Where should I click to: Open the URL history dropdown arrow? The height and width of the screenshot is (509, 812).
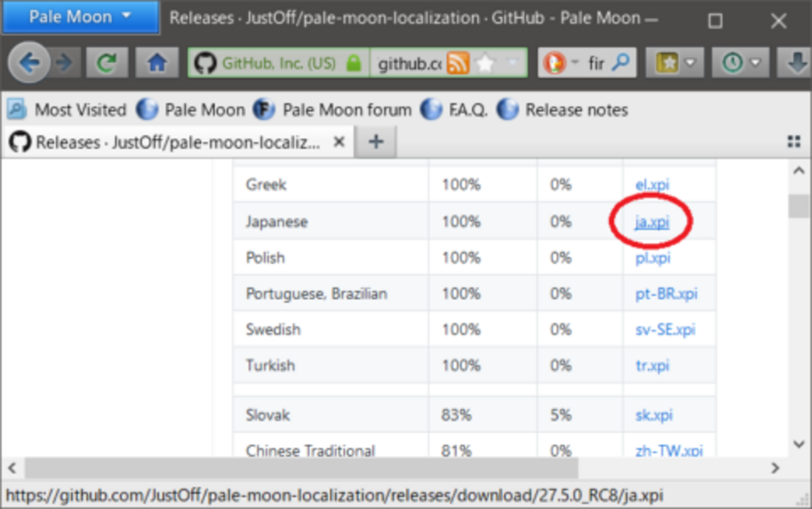(512, 63)
